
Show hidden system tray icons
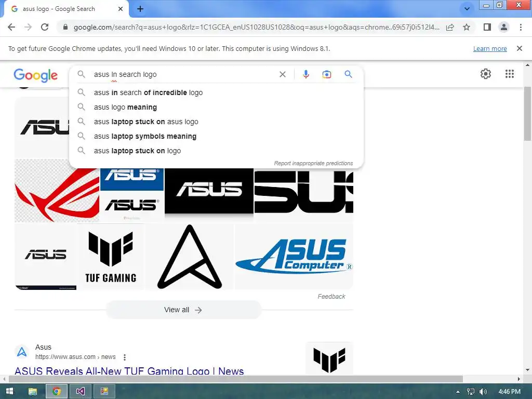pos(458,392)
